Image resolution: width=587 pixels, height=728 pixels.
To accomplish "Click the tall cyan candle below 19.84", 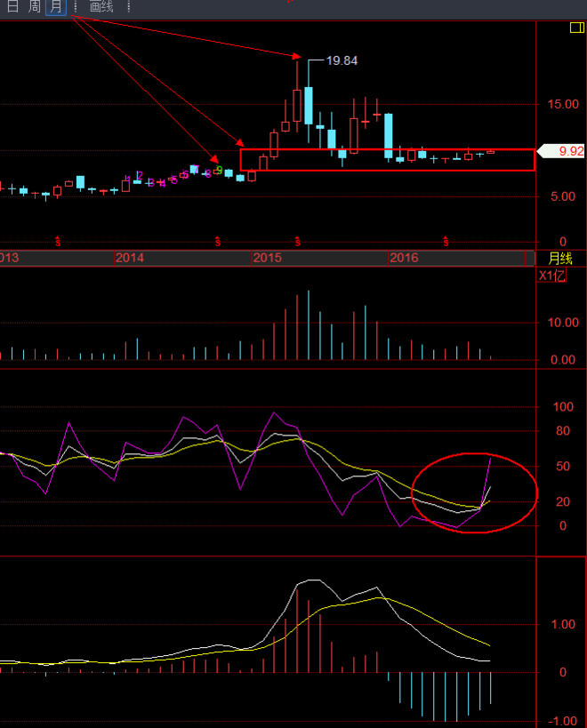I will pyautogui.click(x=309, y=106).
